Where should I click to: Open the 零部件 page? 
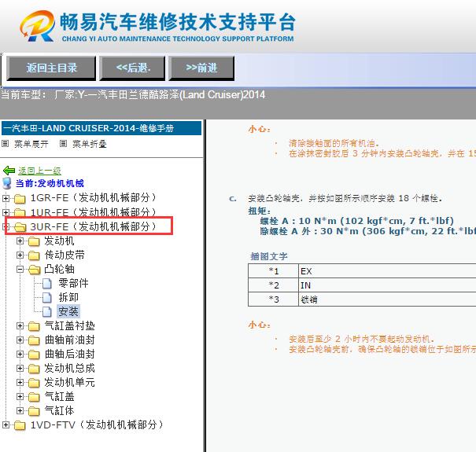tap(73, 283)
